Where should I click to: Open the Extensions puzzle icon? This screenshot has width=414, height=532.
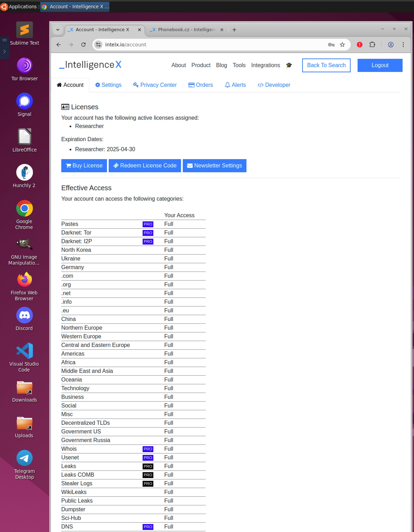372,45
